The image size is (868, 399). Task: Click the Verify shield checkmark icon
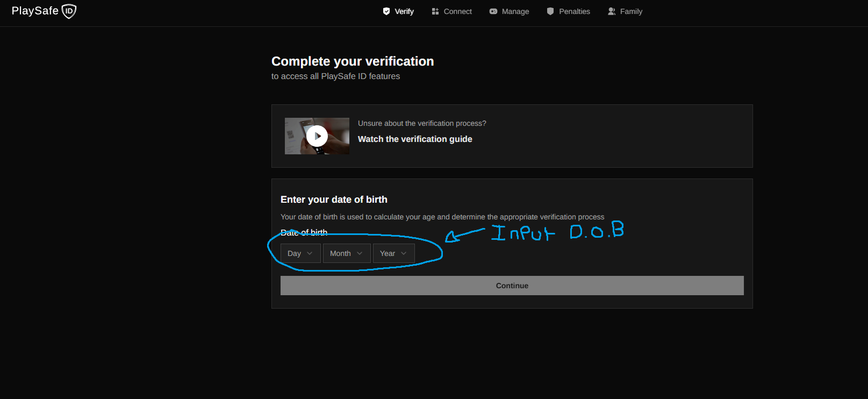(386, 11)
